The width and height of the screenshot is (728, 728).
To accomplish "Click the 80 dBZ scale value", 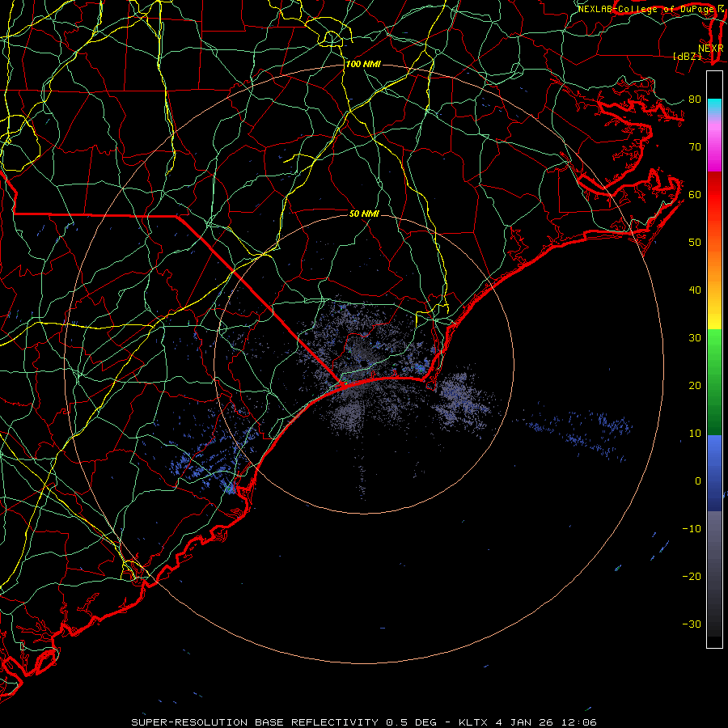I will pos(695,99).
